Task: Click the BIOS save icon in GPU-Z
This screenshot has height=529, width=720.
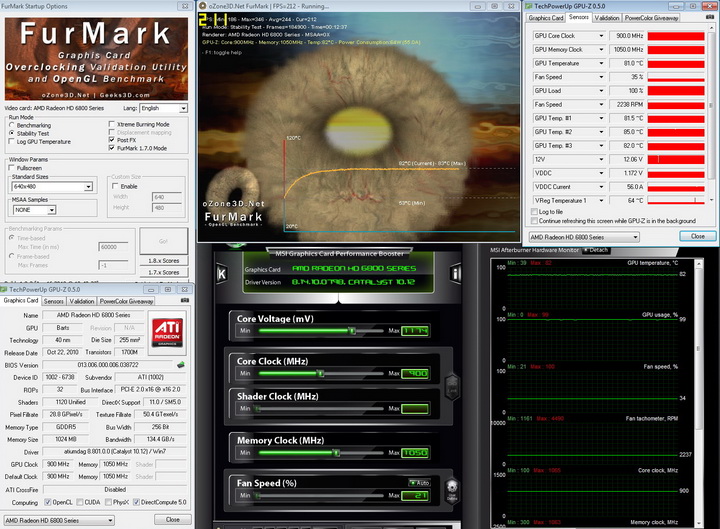Action: click(180, 364)
